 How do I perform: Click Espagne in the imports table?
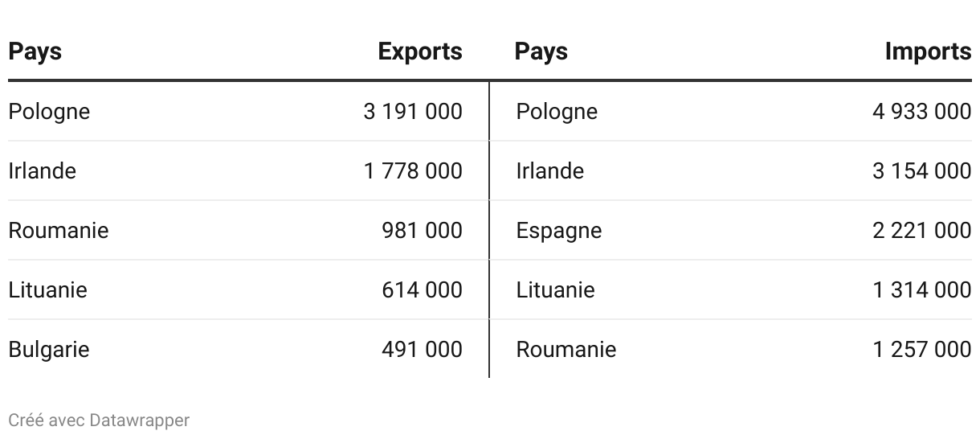coord(558,231)
